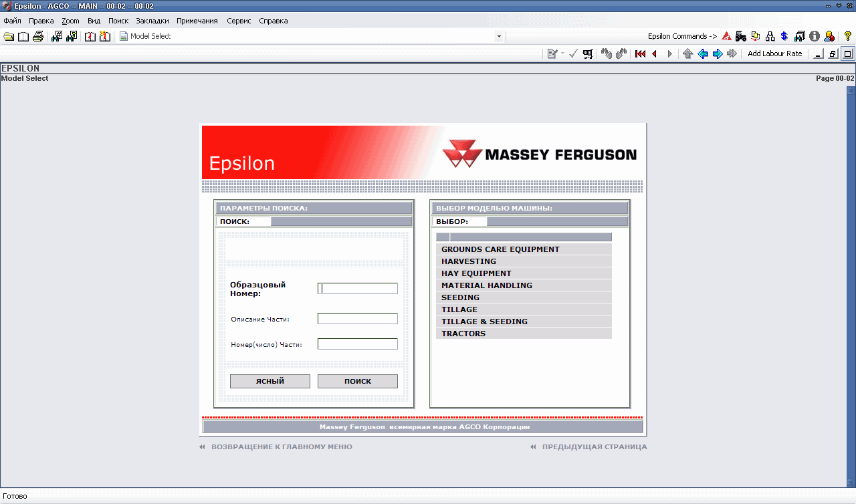Click the book icon with red bookmark
This screenshot has width=856, height=504.
click(90, 36)
